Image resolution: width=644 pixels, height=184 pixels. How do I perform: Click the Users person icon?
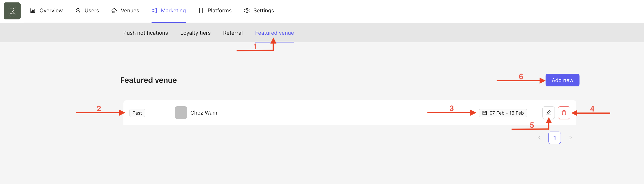(78, 10)
